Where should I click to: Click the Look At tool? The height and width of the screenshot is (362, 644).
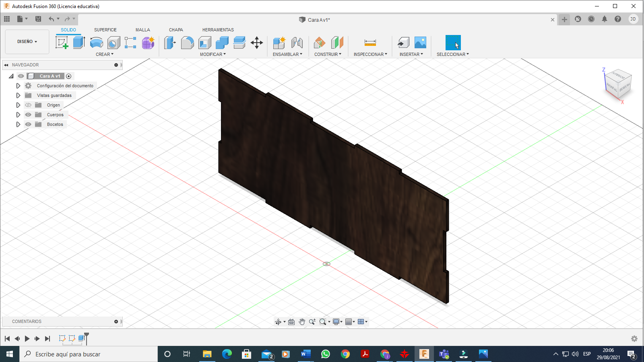tap(291, 322)
